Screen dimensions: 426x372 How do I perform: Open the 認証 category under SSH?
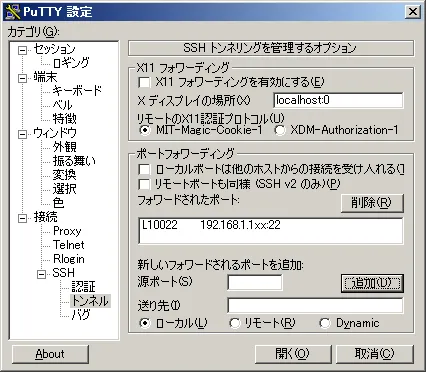84,287
